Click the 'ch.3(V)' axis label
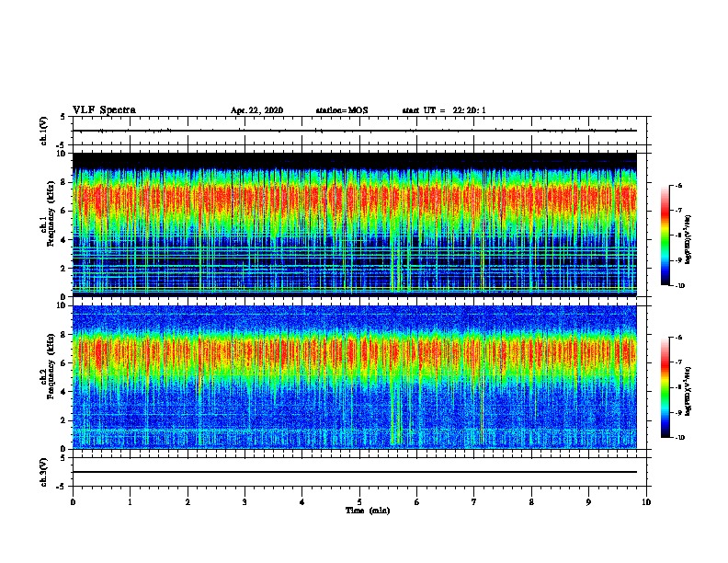728x563 pixels. [x=44, y=472]
